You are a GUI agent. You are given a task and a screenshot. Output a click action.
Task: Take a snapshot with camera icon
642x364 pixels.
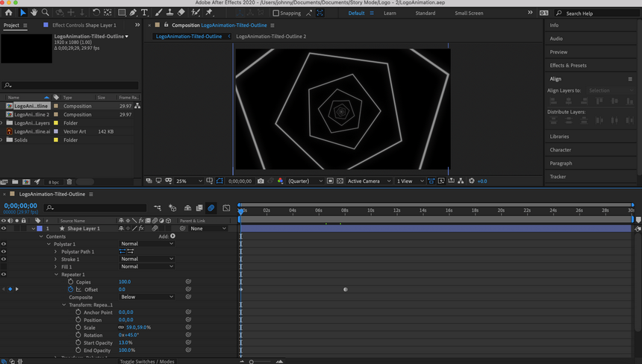pos(261,181)
